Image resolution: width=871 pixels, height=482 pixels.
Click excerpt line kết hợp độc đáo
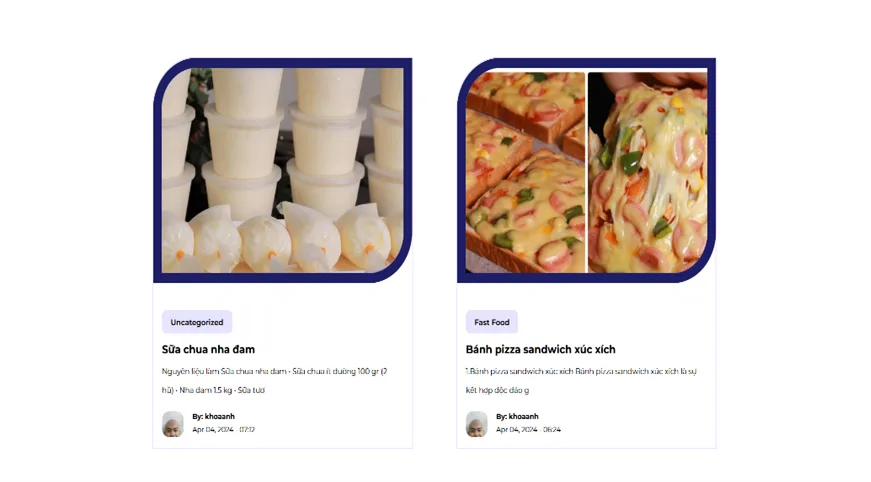coord(497,390)
